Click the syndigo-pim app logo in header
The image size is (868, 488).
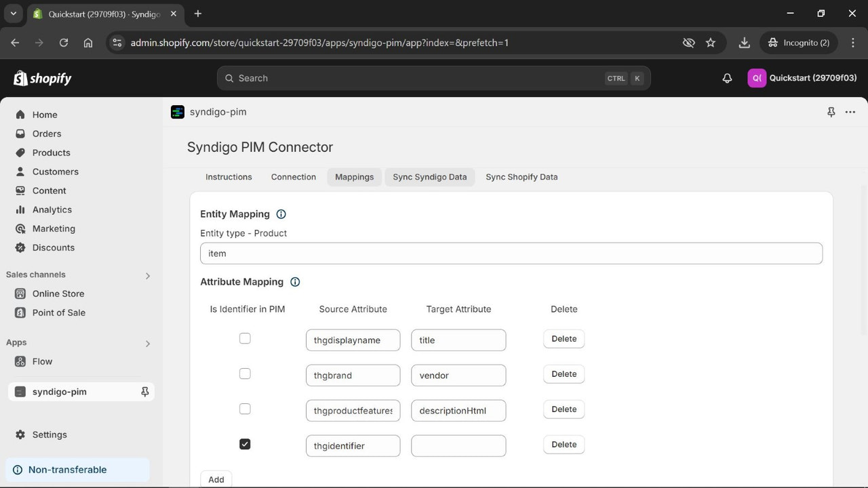pos(178,112)
